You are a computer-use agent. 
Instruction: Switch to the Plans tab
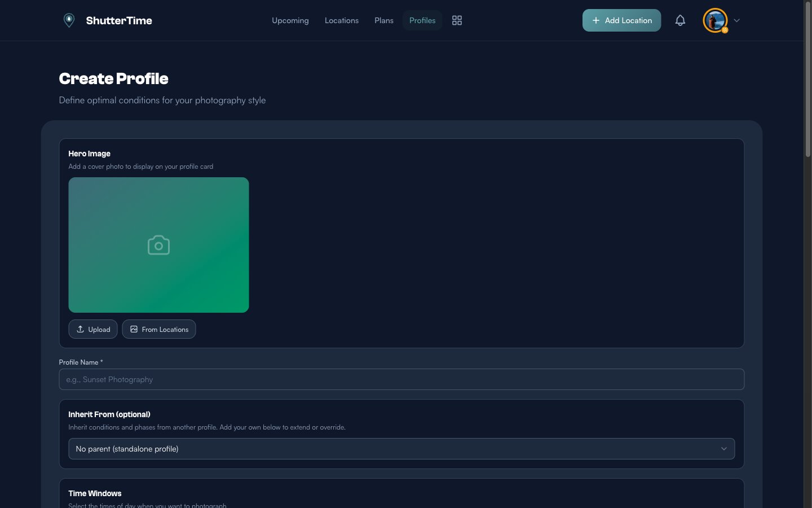pos(384,20)
